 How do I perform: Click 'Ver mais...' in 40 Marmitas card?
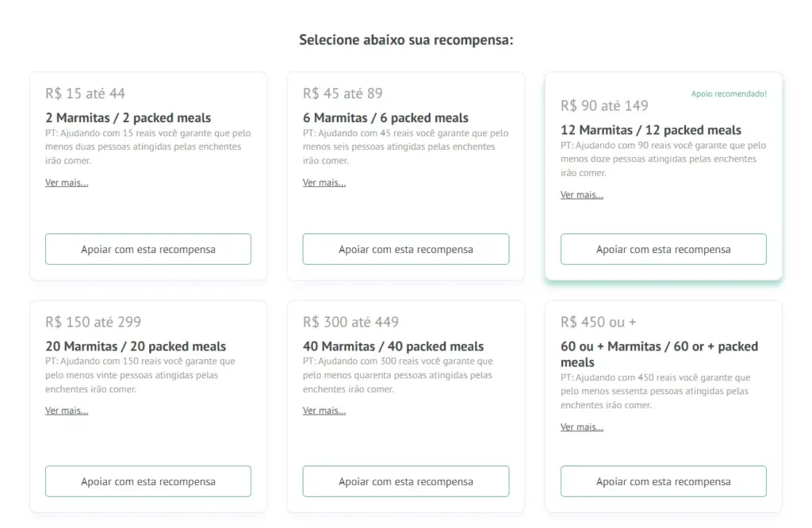click(x=324, y=411)
